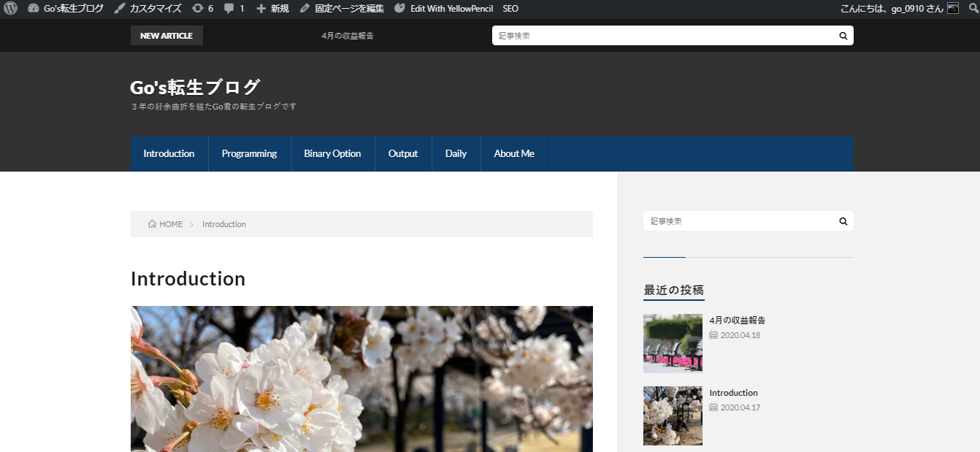Screen dimensions: 980x452
Task: Open the comments speech bubble icon
Action: pos(229,9)
